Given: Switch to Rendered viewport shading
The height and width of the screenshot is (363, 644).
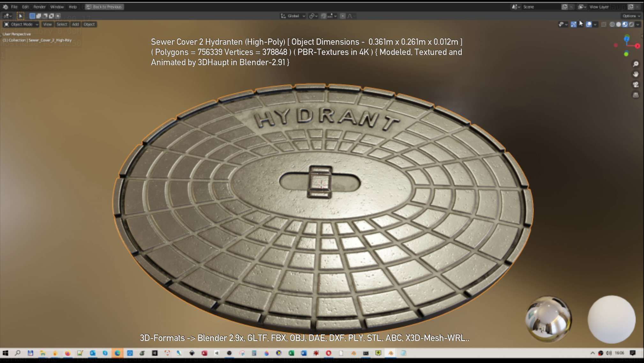Looking at the screenshot, I should [x=631, y=24].
